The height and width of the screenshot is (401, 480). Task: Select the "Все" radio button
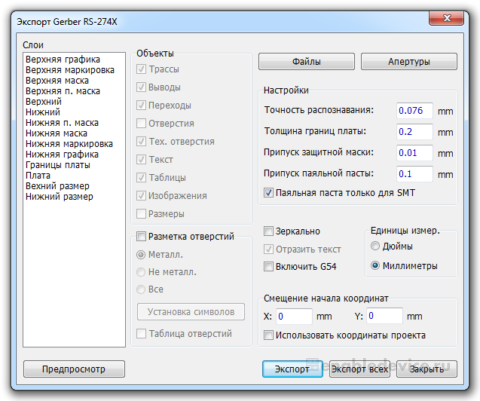click(x=141, y=289)
